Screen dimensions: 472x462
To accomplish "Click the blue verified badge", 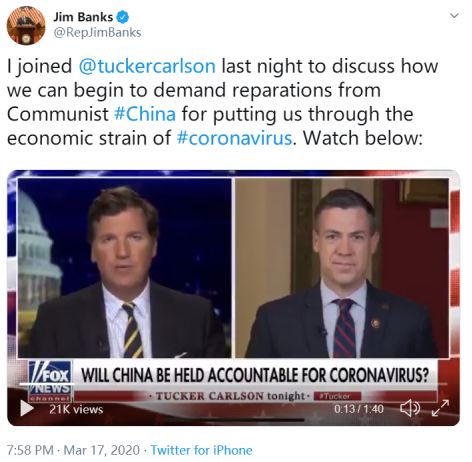I will click(x=123, y=17).
